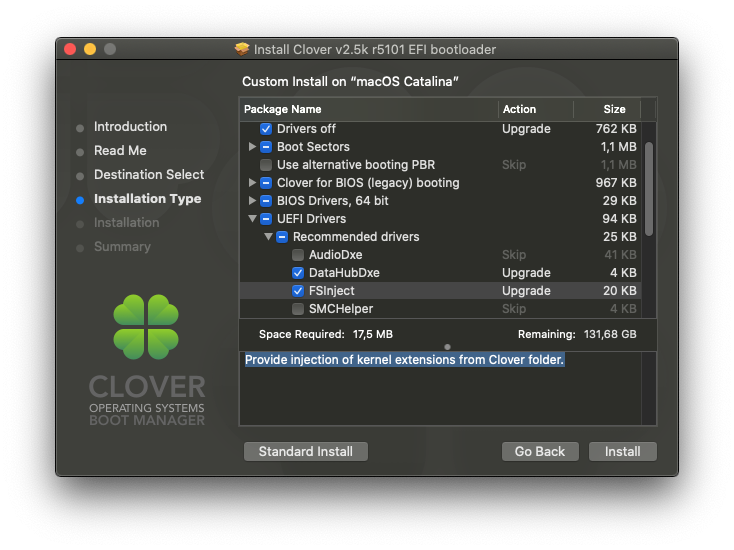Uncheck the DataHubDxe checkbox
Image resolution: width=734 pixels, height=550 pixels.
click(x=298, y=273)
